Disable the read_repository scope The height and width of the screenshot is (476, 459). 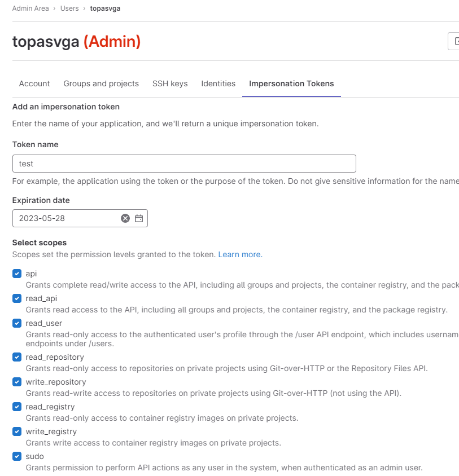click(17, 357)
